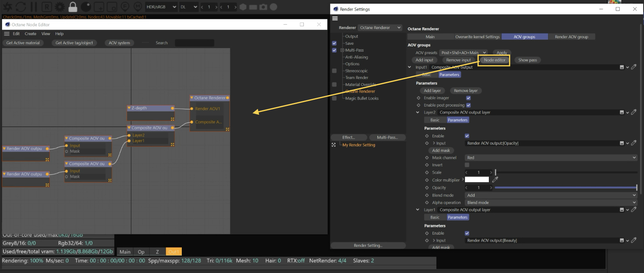Click eyedropper picker on Layer2 row
This screenshot has height=273, width=644.
(634, 112)
